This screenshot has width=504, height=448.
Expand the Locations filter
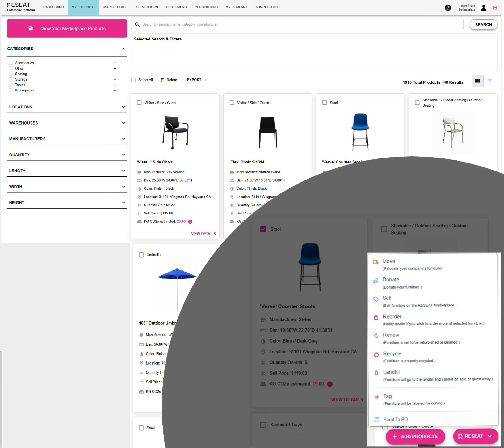pos(124,107)
